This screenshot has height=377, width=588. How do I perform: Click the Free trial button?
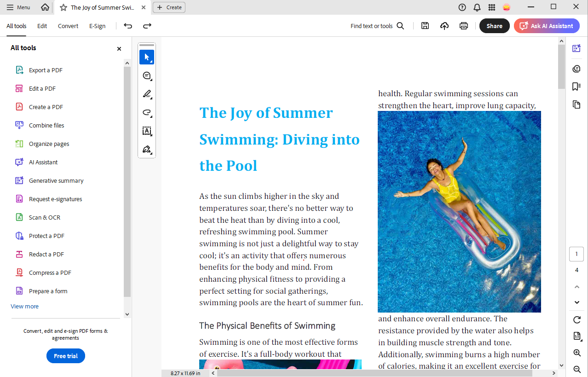(66, 356)
